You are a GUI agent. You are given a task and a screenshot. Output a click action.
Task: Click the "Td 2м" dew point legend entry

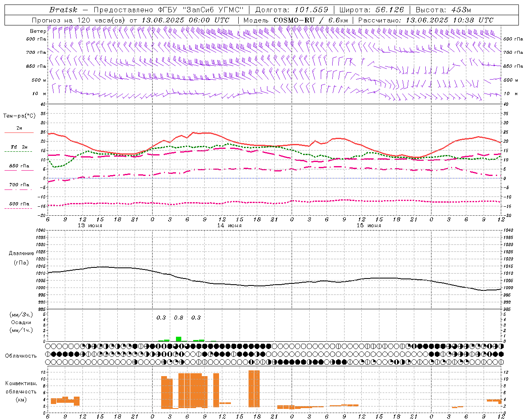pyautogui.click(x=19, y=147)
